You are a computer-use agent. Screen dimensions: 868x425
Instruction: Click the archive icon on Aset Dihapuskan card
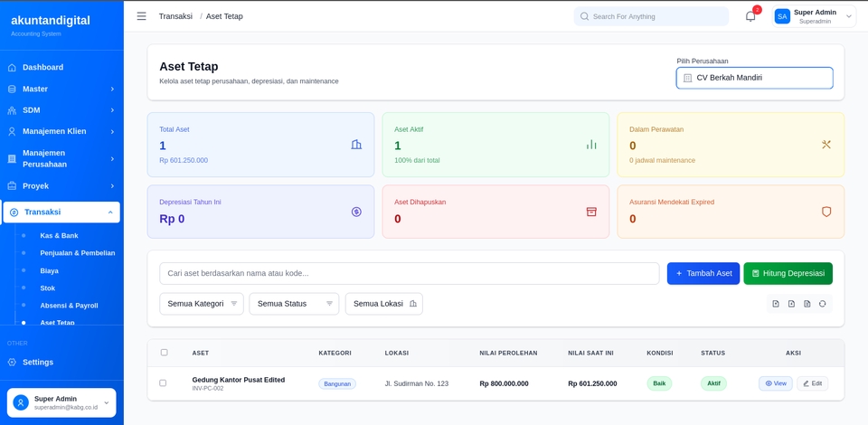click(591, 212)
